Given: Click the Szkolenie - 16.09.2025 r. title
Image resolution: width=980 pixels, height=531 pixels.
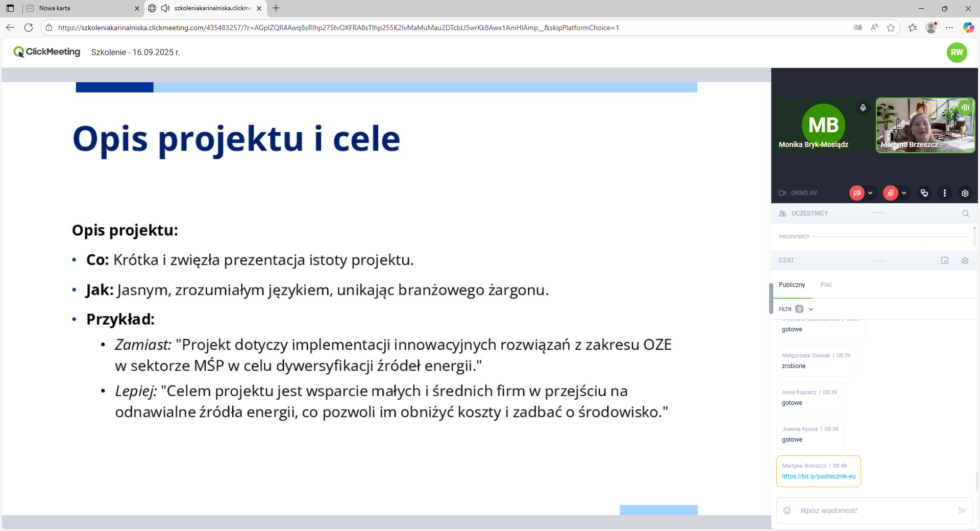Looking at the screenshot, I should (x=135, y=52).
